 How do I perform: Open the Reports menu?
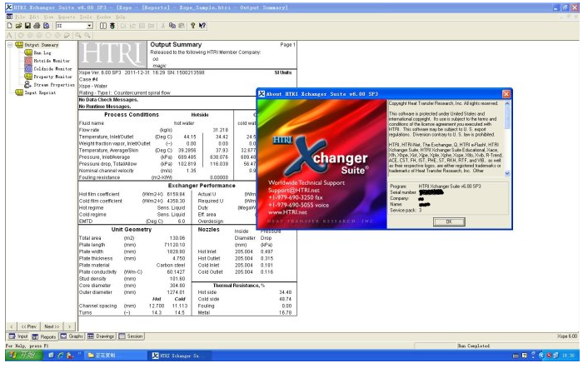67,17
